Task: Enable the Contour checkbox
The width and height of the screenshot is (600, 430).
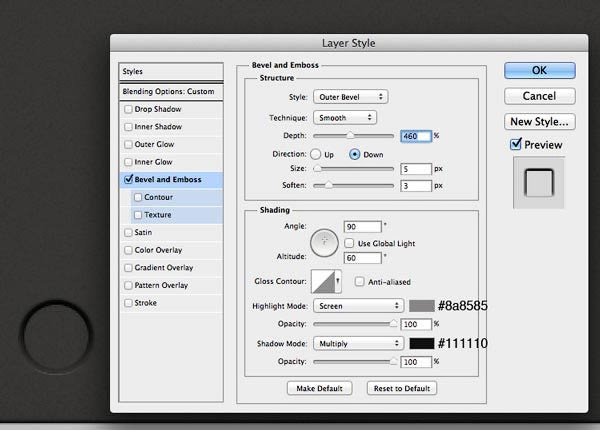Action: [138, 197]
